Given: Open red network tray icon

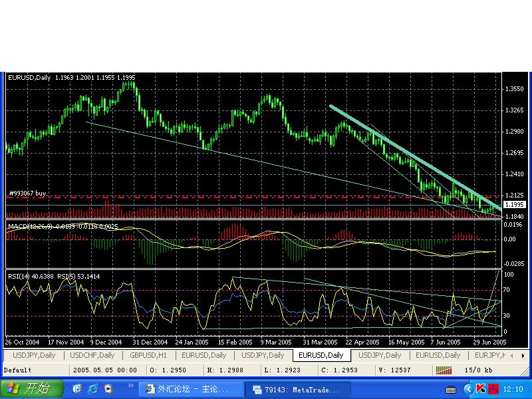Looking at the screenshot, I should point(493,389).
